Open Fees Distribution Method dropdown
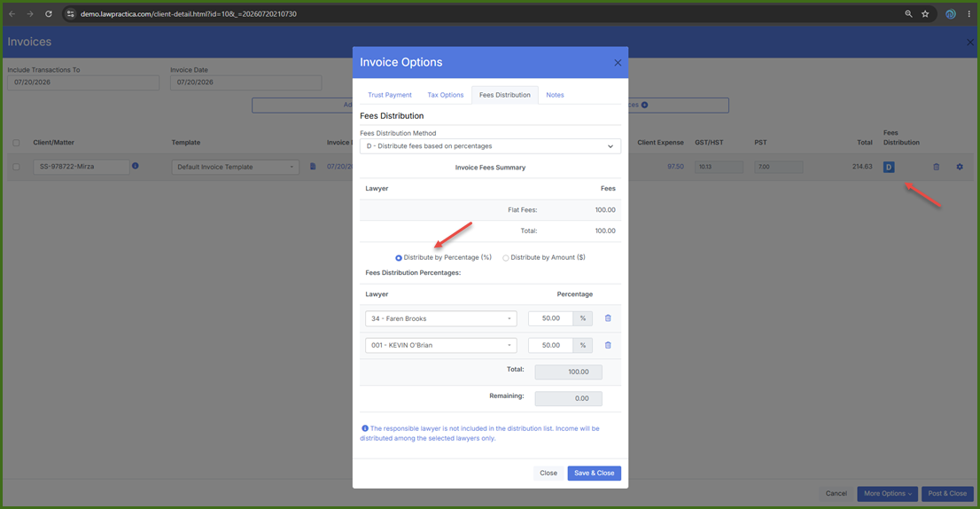The image size is (980, 509). (490, 146)
